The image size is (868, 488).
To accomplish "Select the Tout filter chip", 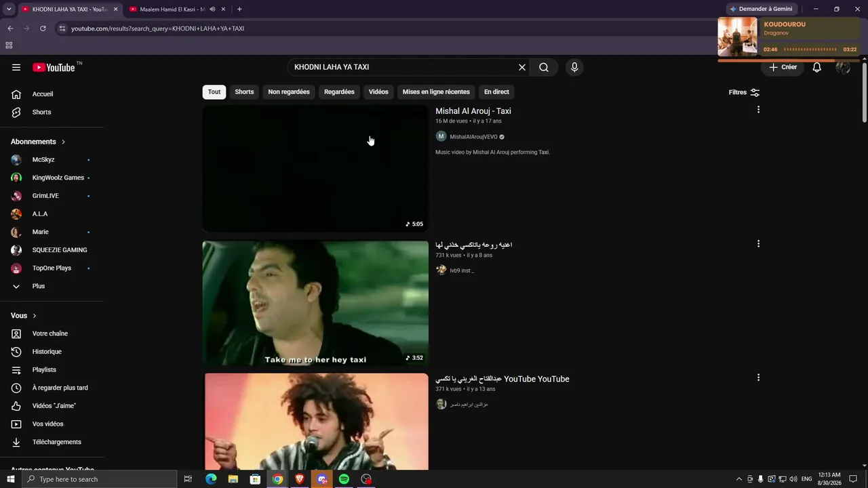I will pyautogui.click(x=214, y=92).
